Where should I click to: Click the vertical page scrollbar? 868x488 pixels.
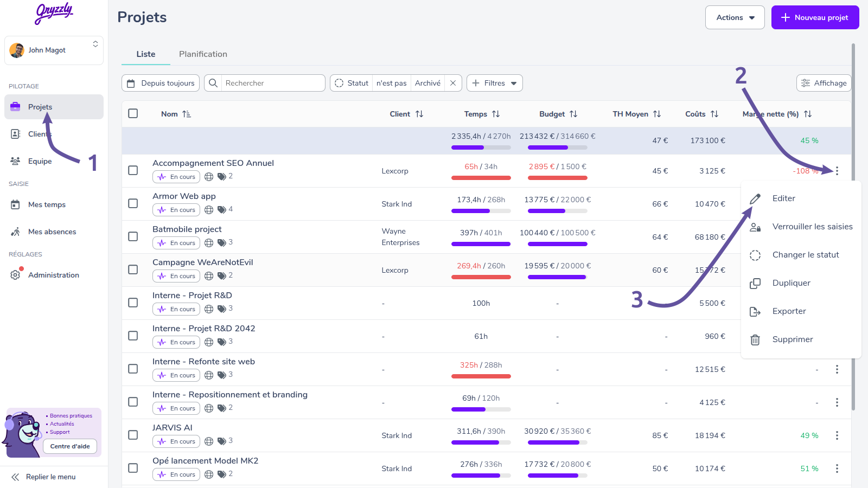tap(853, 228)
